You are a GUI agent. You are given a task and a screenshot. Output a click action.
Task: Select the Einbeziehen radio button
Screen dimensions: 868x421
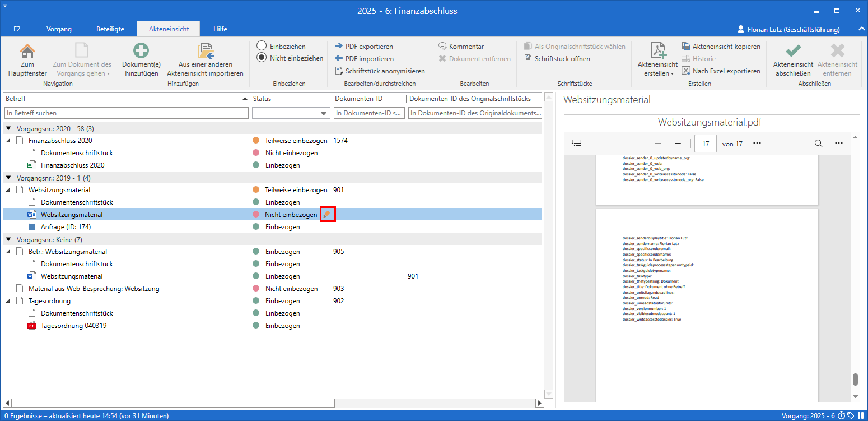coord(262,46)
